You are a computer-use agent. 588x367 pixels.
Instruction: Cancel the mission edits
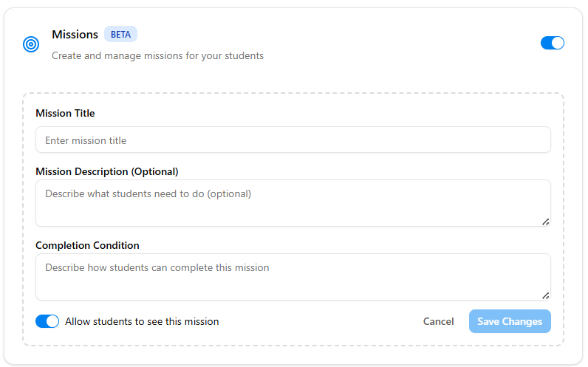click(x=438, y=321)
